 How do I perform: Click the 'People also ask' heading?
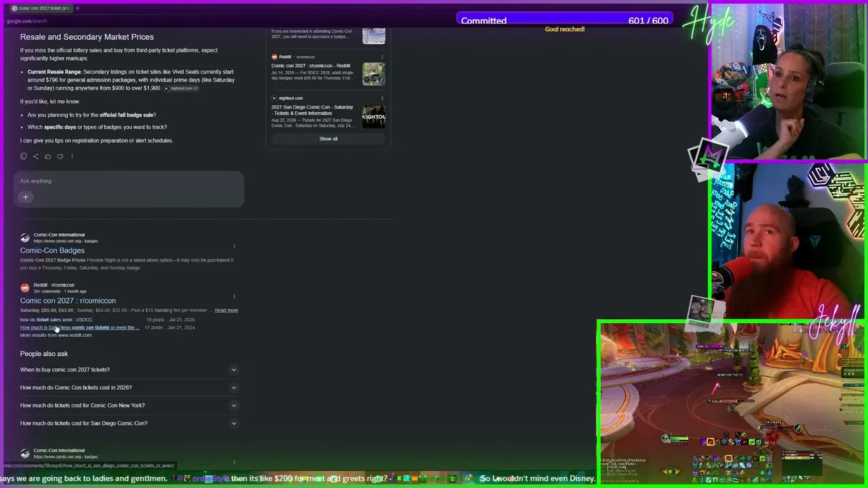coord(44,354)
